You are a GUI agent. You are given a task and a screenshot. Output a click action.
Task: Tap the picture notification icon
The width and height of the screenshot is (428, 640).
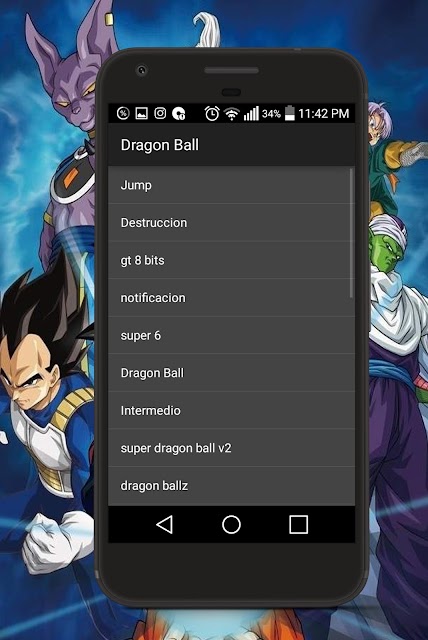[142, 113]
